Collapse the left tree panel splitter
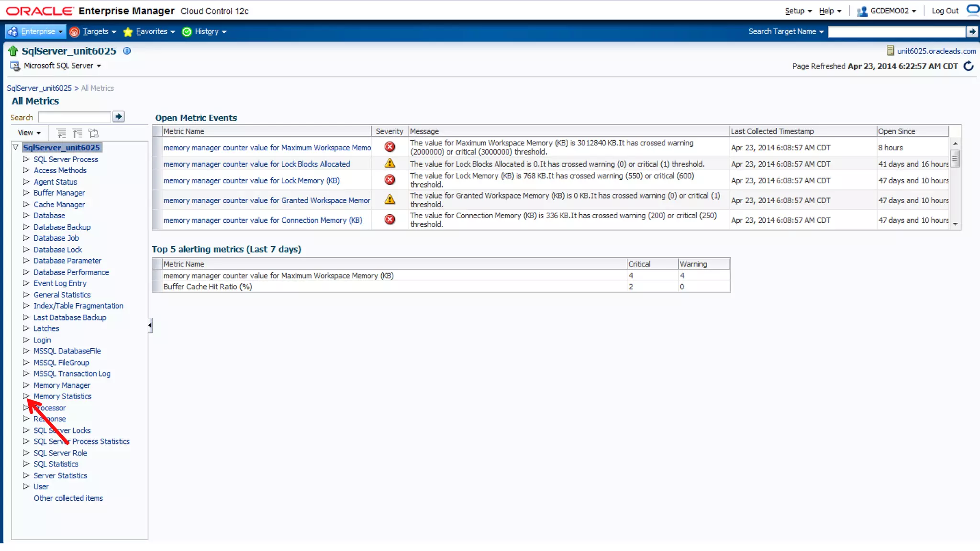 [150, 325]
